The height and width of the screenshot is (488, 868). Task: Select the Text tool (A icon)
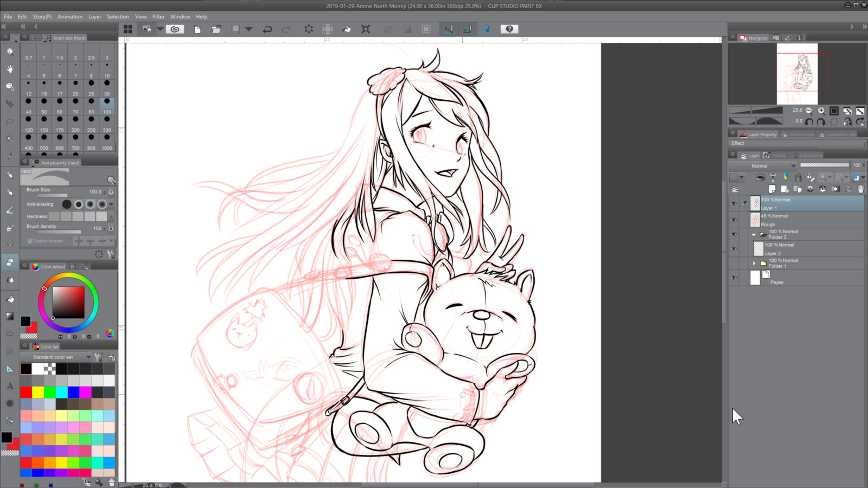click(10, 386)
